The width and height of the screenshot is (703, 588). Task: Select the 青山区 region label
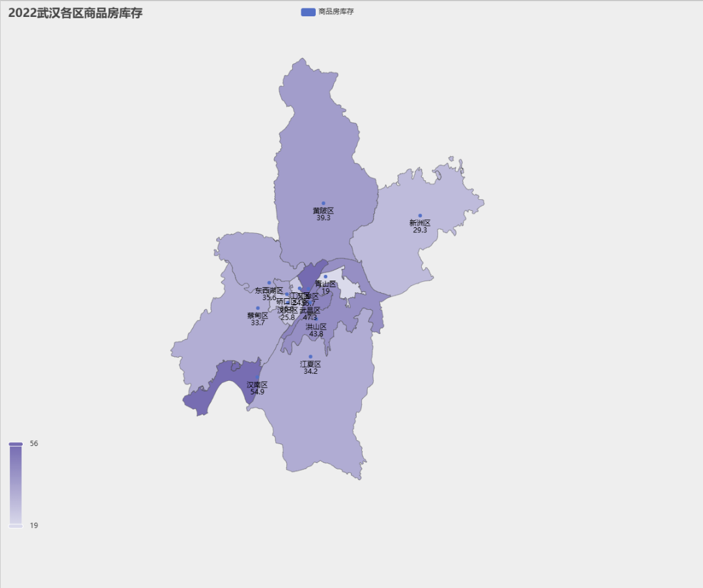coord(325,284)
